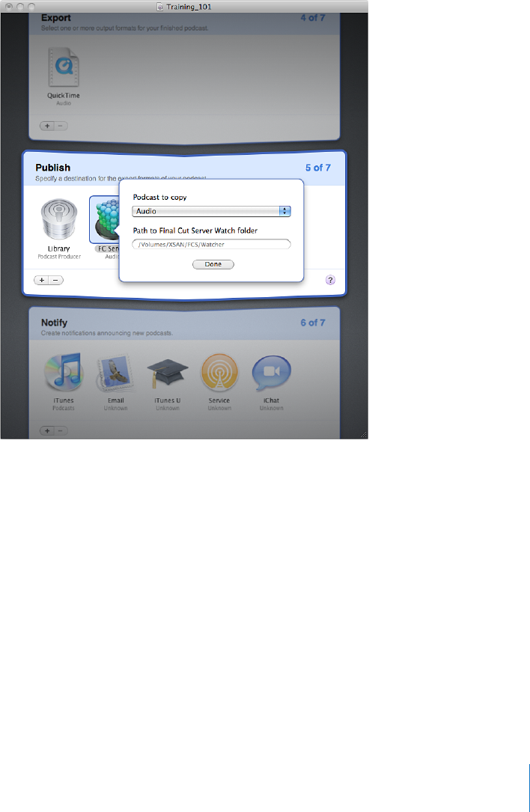The image size is (530, 812).
Task: Add a notification with plus button
Action: (x=46, y=430)
